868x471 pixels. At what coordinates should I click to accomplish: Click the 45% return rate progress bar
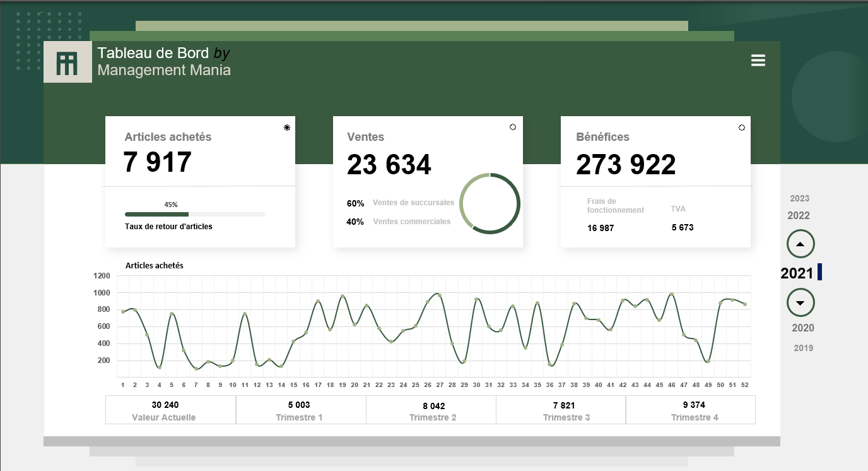point(195,215)
